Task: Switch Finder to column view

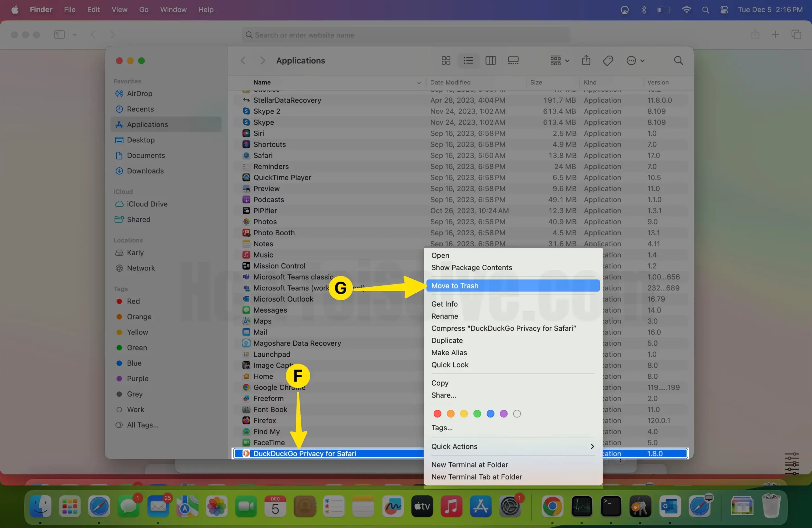Action: (491, 61)
